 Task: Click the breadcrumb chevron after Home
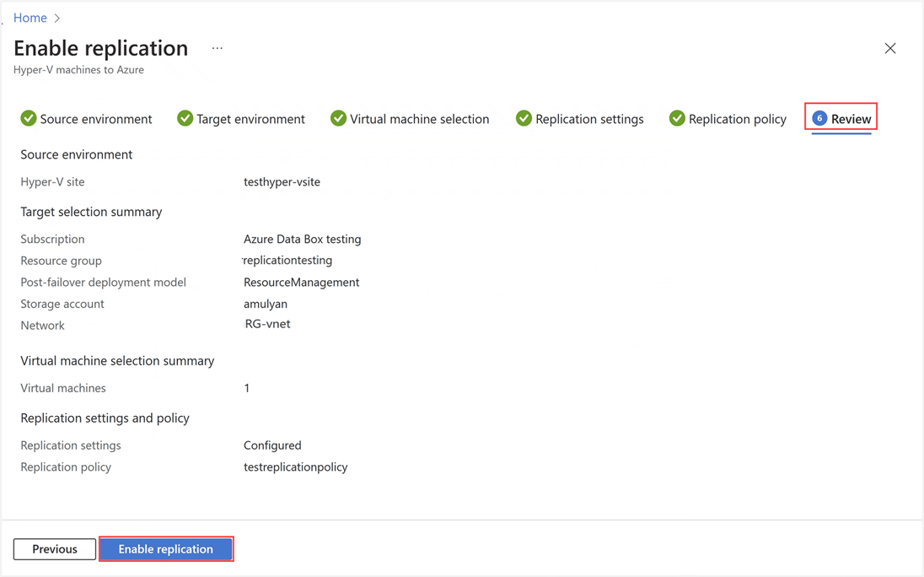tap(57, 18)
